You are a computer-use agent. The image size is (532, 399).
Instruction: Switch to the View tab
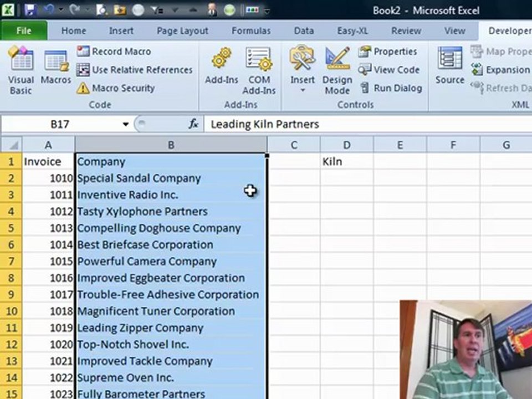coord(454,30)
